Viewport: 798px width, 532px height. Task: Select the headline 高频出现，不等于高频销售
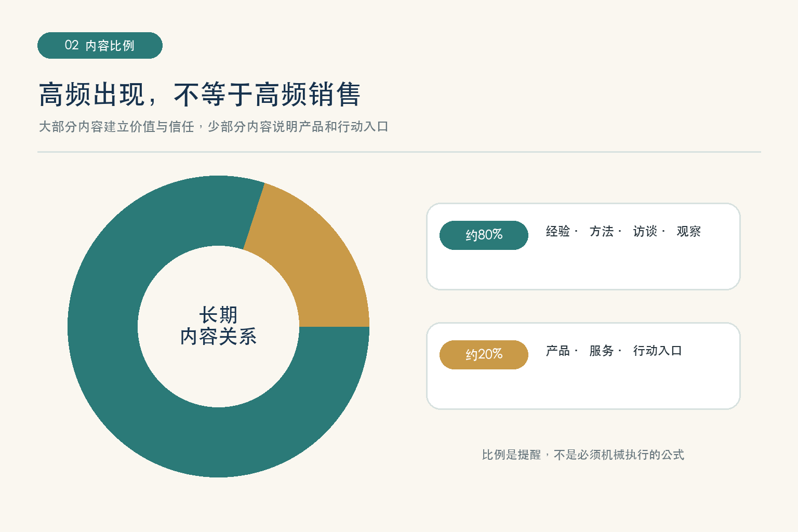[x=199, y=94]
